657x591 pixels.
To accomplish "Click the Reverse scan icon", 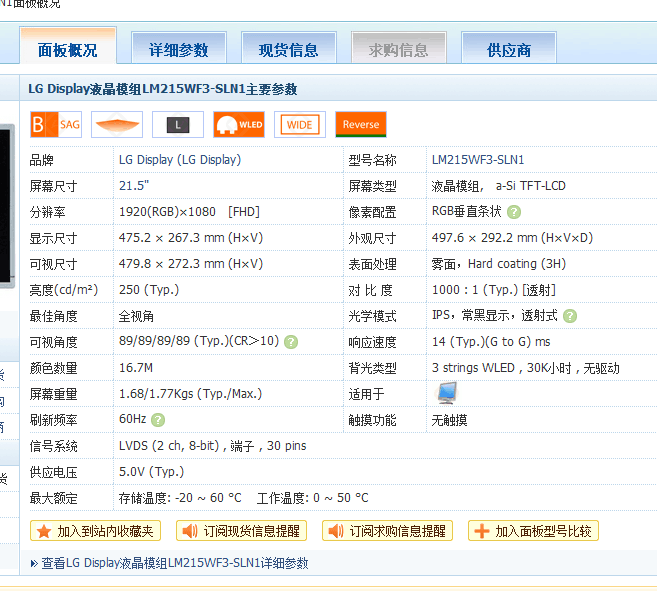I will pyautogui.click(x=361, y=124).
